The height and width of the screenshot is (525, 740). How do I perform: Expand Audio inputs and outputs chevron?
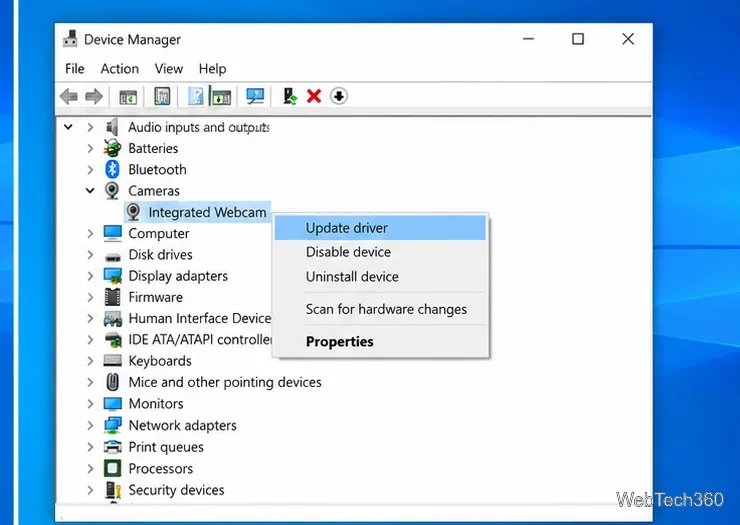(x=90, y=127)
